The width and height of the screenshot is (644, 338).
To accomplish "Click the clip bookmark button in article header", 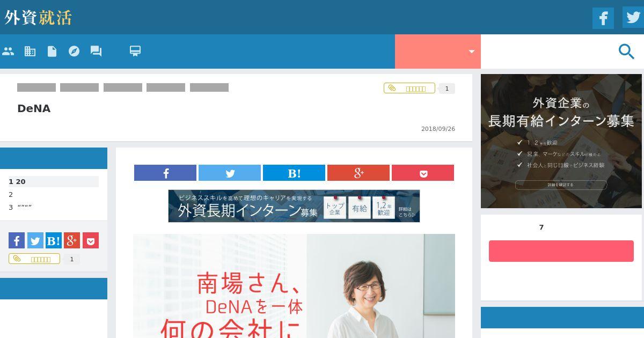I will click(x=409, y=88).
